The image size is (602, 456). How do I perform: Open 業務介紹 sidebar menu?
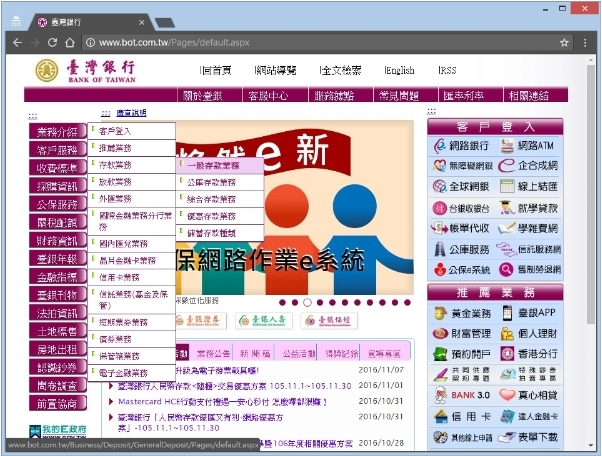58,132
